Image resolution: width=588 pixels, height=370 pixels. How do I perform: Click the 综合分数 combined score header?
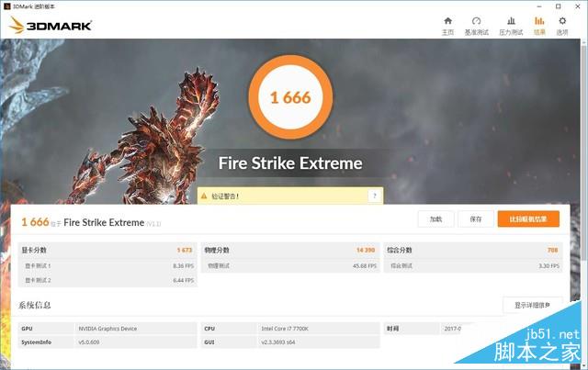click(x=400, y=250)
